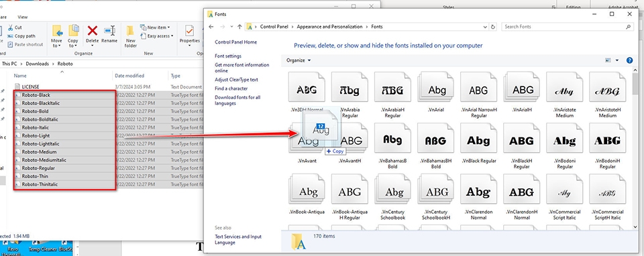Image resolution: width=644 pixels, height=256 pixels.
Task: Open Adjust ClearType text link
Action: pos(236,80)
